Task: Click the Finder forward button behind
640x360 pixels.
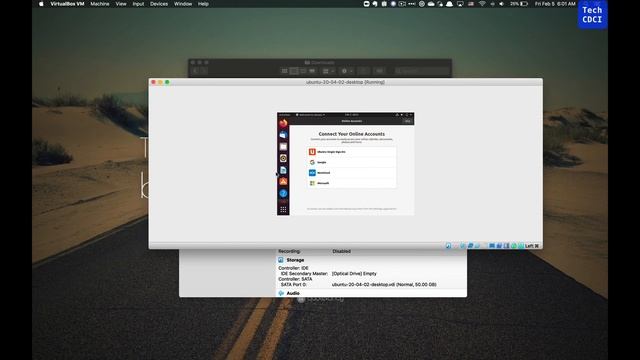Action: click(x=204, y=71)
